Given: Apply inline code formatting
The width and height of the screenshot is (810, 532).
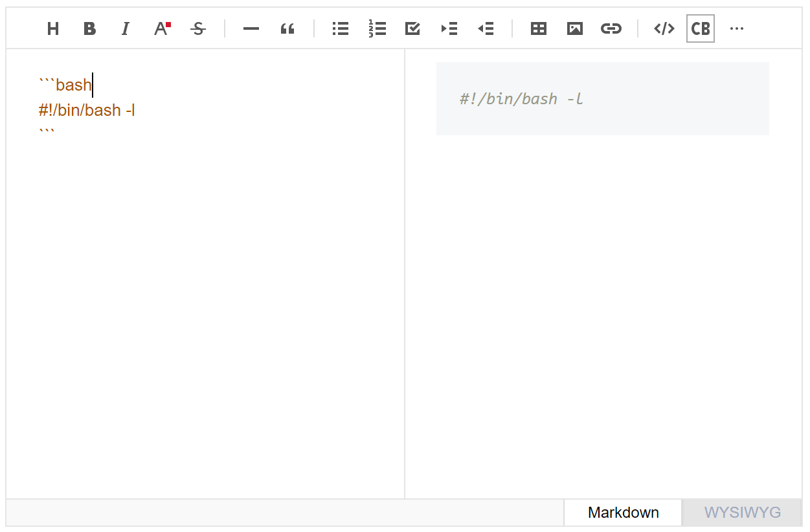Looking at the screenshot, I should click(664, 28).
